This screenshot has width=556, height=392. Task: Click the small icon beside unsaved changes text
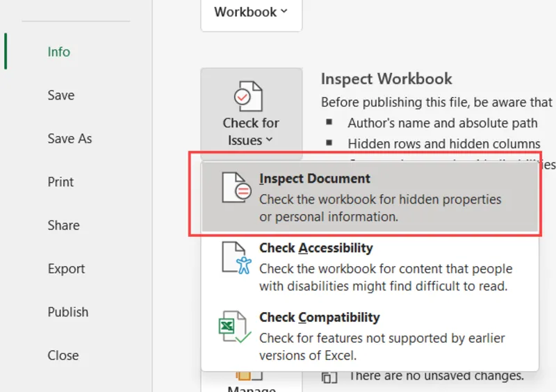329,377
